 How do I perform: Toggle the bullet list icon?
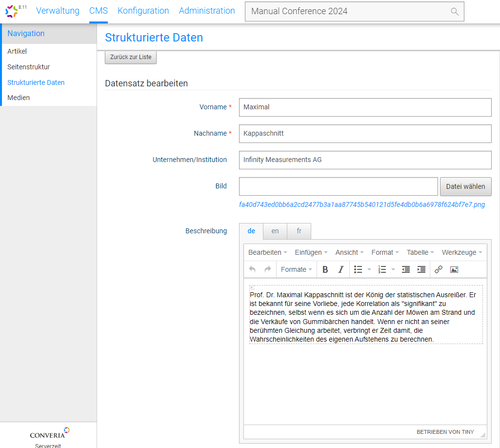point(358,269)
